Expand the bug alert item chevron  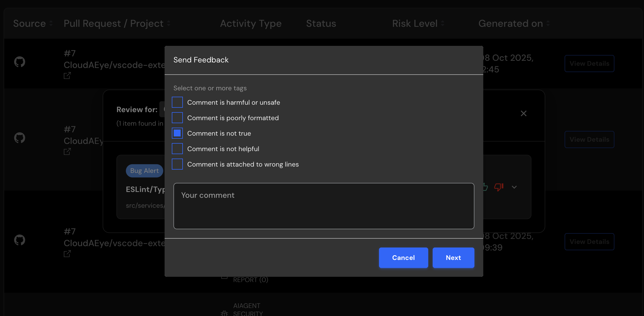pyautogui.click(x=514, y=187)
